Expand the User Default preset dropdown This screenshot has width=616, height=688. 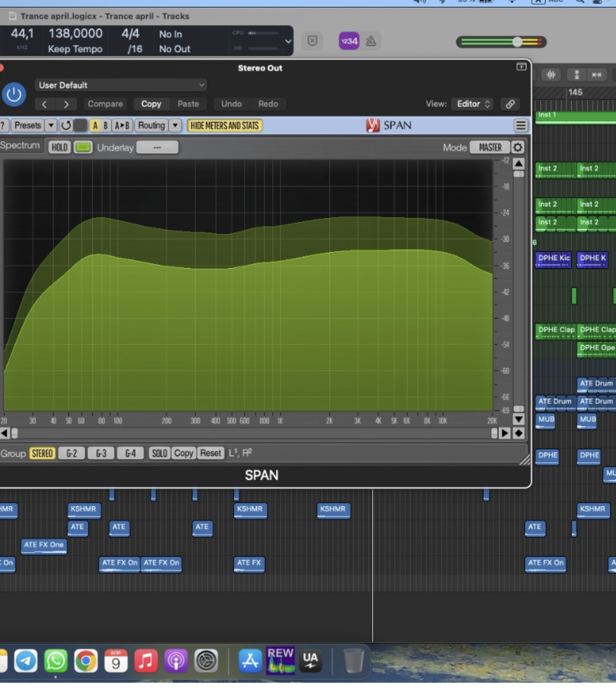click(121, 85)
